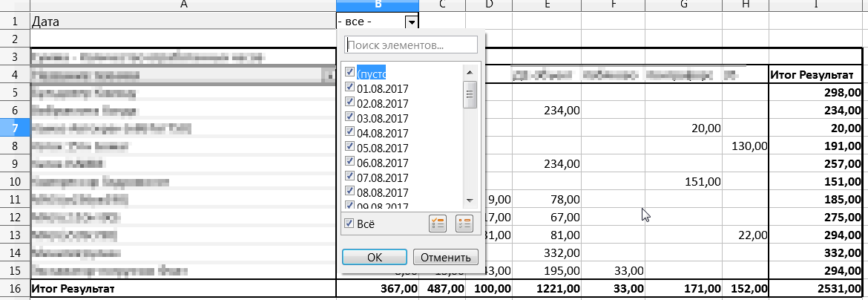
Task: Select the 22,00 cell in column H
Action: 745,235
